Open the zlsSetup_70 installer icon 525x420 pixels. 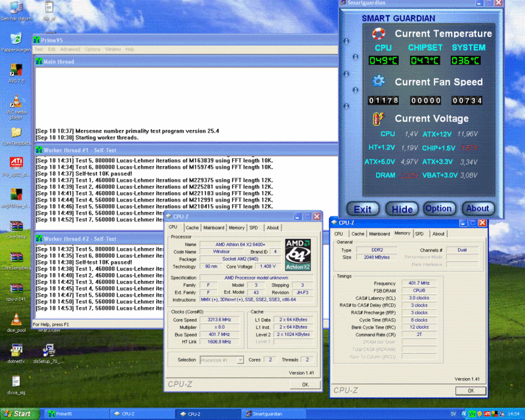[49, 350]
